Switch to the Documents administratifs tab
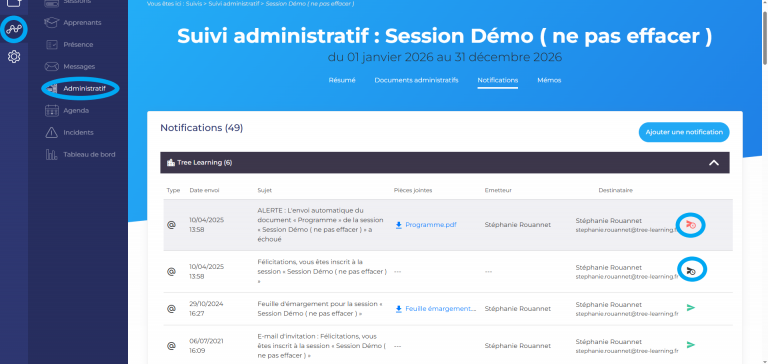Viewport: 768px width, 364px height. tap(416, 80)
